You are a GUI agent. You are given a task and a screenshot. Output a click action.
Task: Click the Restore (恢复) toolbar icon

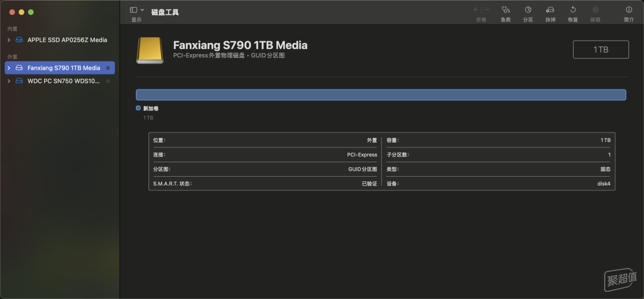click(572, 10)
